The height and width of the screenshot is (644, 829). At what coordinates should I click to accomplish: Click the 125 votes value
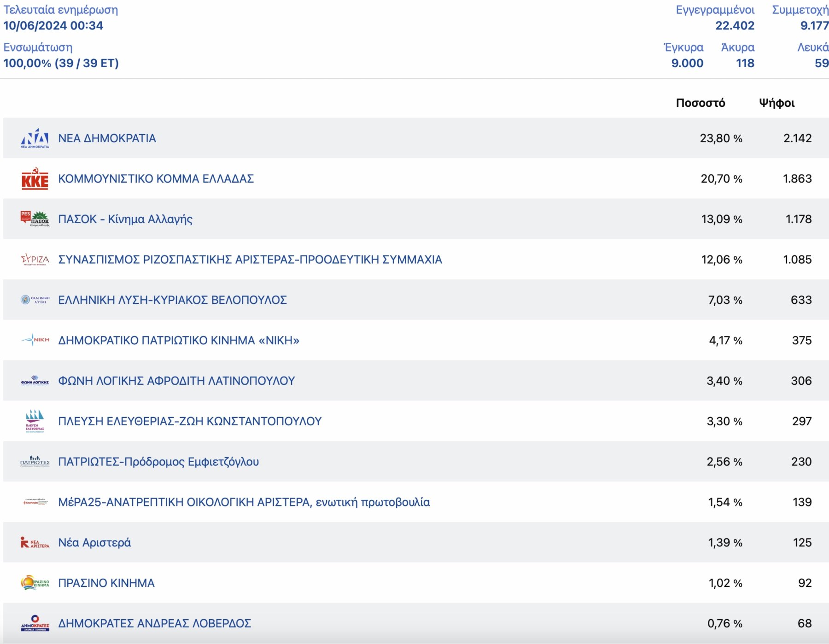[x=802, y=543]
